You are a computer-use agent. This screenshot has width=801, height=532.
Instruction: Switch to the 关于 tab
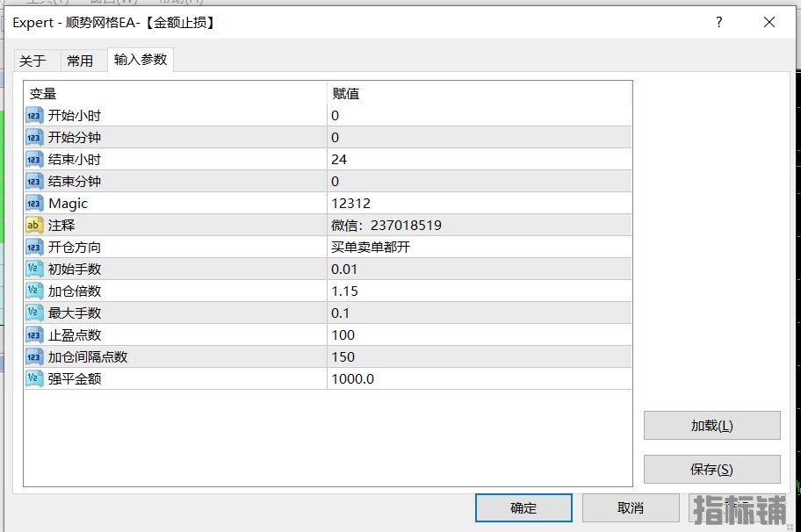[x=32, y=61]
